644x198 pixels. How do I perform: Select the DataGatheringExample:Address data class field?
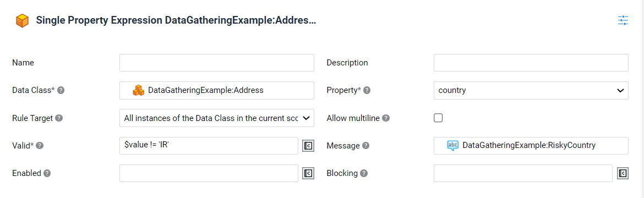pos(217,90)
